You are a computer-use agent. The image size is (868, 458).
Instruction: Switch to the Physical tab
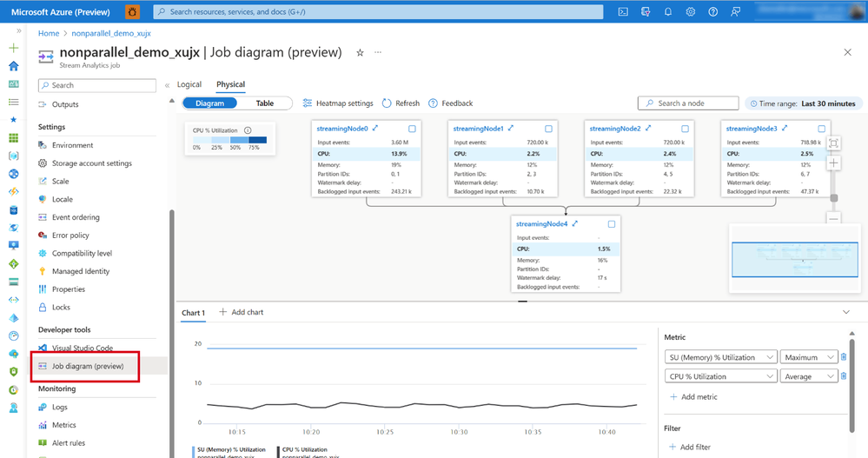(230, 84)
